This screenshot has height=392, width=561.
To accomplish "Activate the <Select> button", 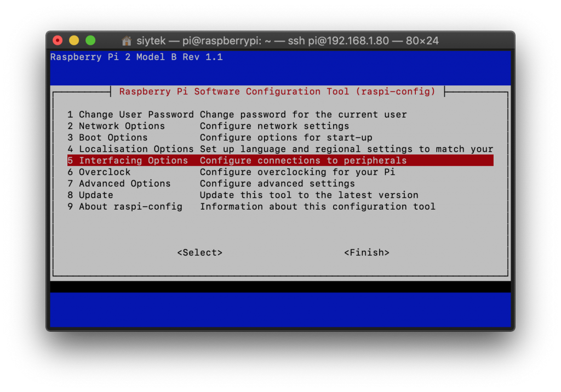I will point(199,252).
